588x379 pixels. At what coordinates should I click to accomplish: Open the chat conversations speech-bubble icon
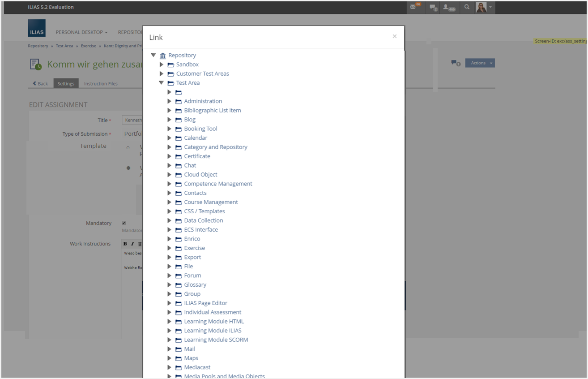tap(433, 7)
